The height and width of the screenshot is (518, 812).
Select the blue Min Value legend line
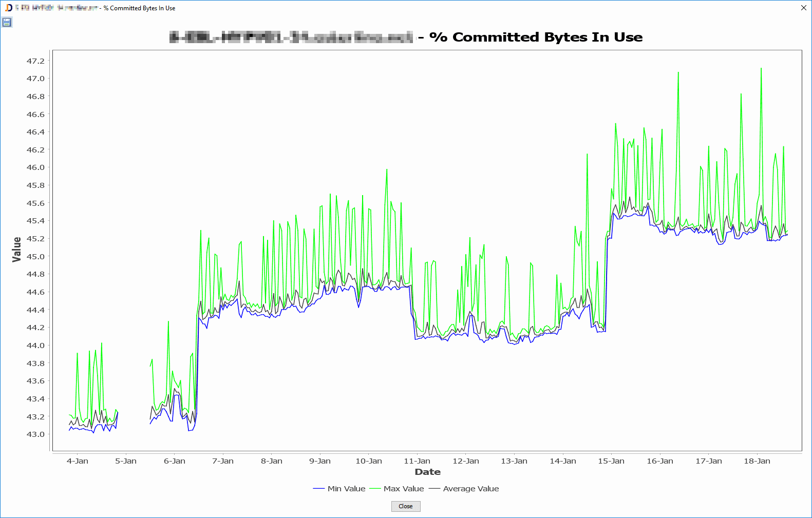coord(319,489)
